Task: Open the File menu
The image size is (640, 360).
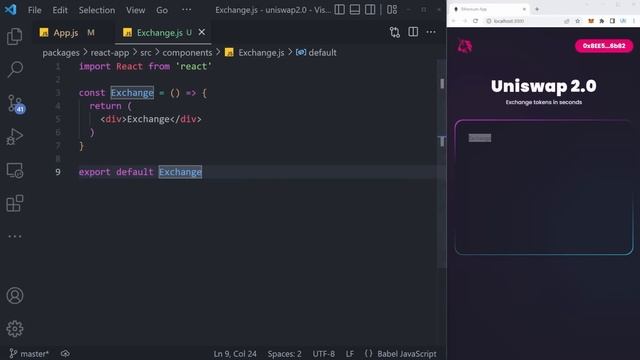Action: (x=35, y=10)
